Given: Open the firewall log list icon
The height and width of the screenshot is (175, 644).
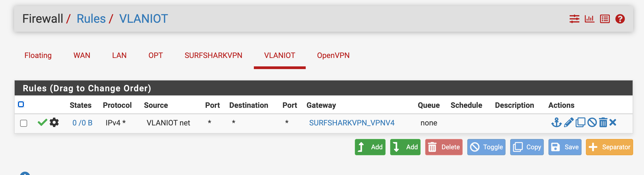Looking at the screenshot, I should [x=605, y=19].
